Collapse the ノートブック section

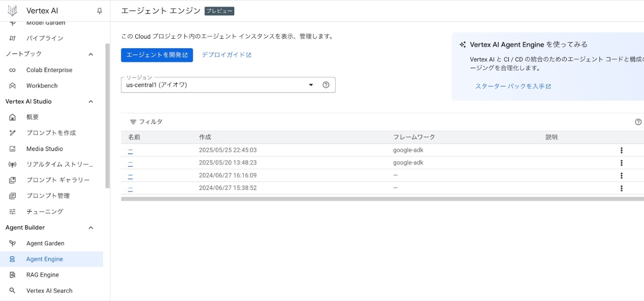pos(91,54)
